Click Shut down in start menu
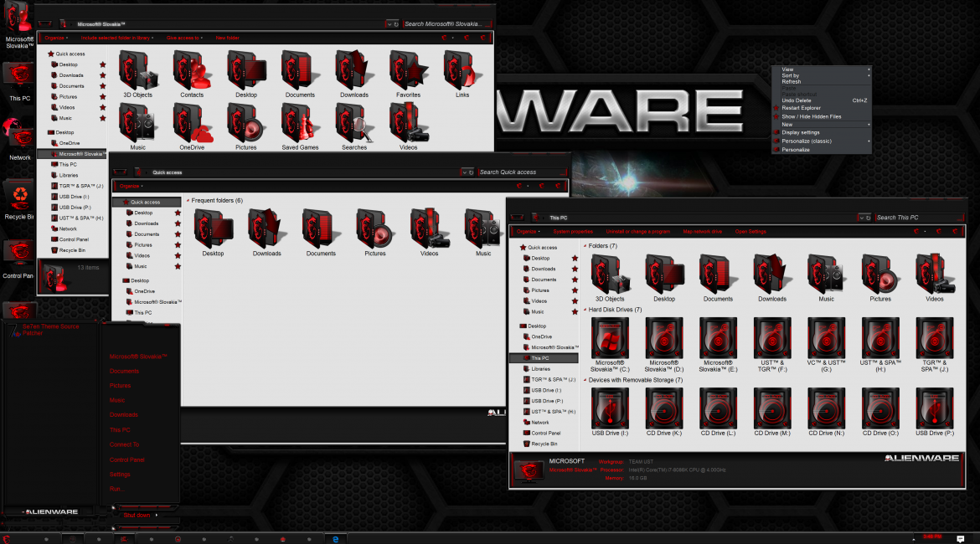 coord(137,516)
